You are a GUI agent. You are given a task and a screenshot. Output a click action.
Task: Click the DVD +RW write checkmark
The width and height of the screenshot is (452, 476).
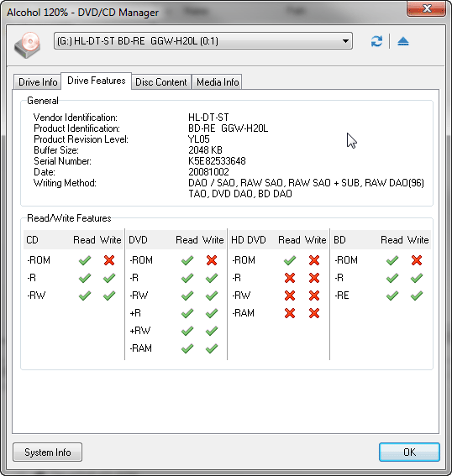pos(212,331)
